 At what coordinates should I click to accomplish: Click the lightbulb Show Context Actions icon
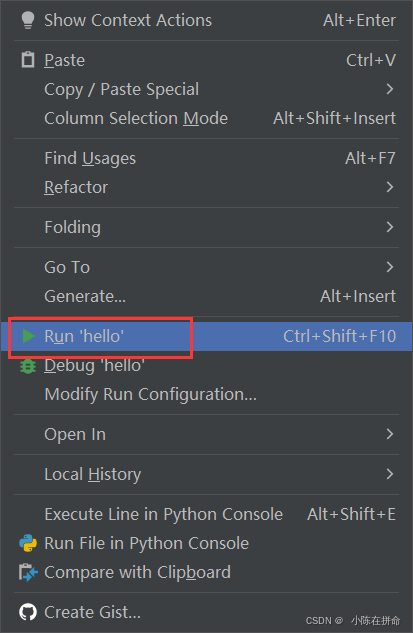click(27, 20)
